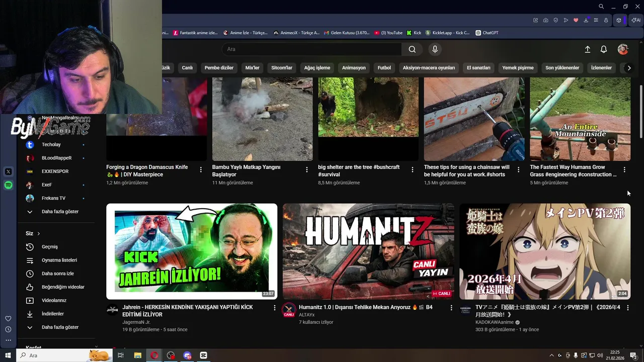Open Opera easy setup sliders icon

click(x=596, y=20)
